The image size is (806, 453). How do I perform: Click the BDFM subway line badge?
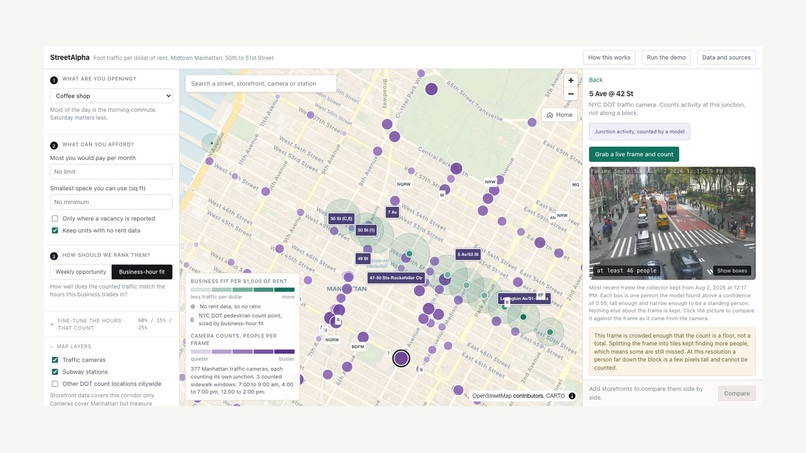tap(358, 347)
